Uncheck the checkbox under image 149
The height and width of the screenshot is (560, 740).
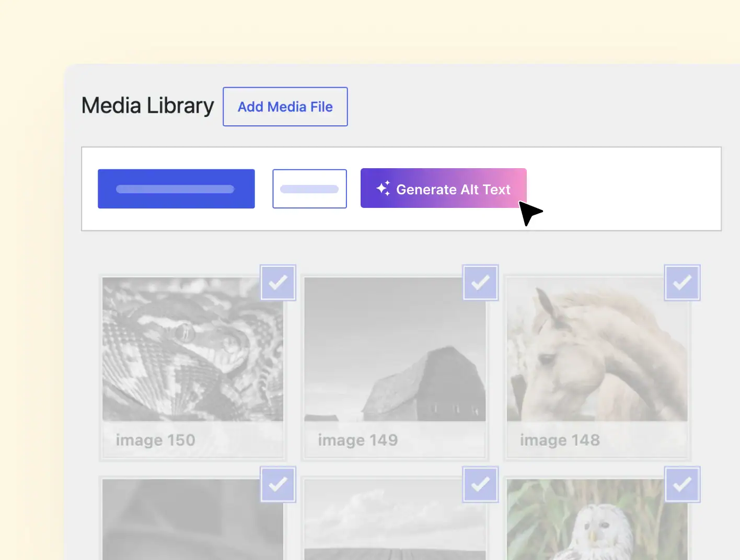click(480, 485)
